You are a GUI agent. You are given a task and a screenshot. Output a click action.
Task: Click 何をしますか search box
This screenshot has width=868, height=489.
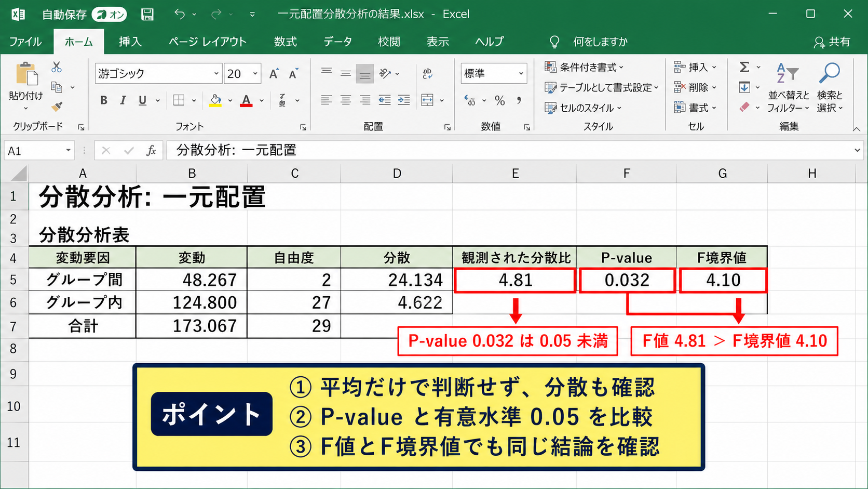(600, 42)
